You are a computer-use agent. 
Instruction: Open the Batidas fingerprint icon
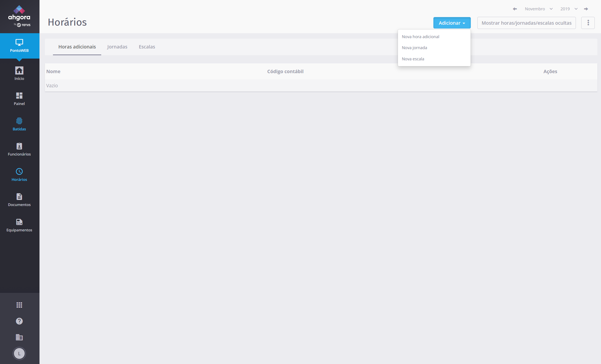click(x=19, y=121)
